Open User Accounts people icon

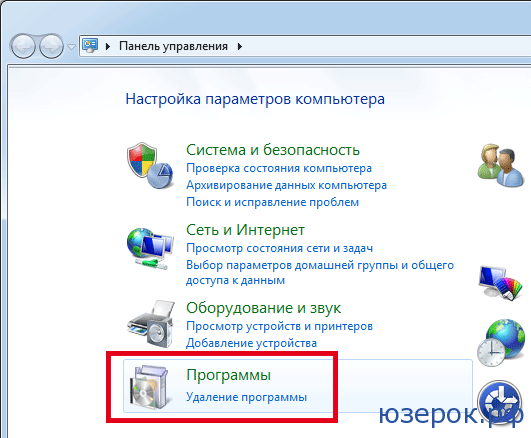[x=501, y=165]
